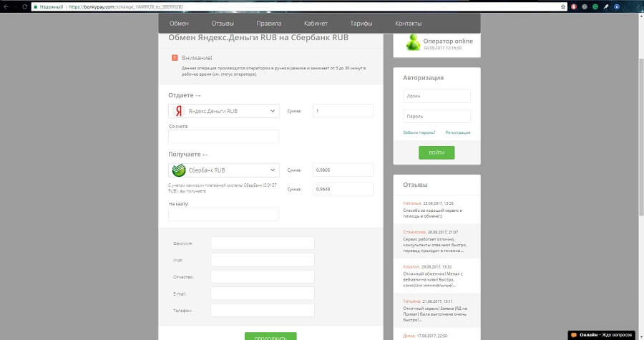The width and height of the screenshot is (644, 340).
Task: Open the red Opera-style extension icon
Action: (x=574, y=6)
